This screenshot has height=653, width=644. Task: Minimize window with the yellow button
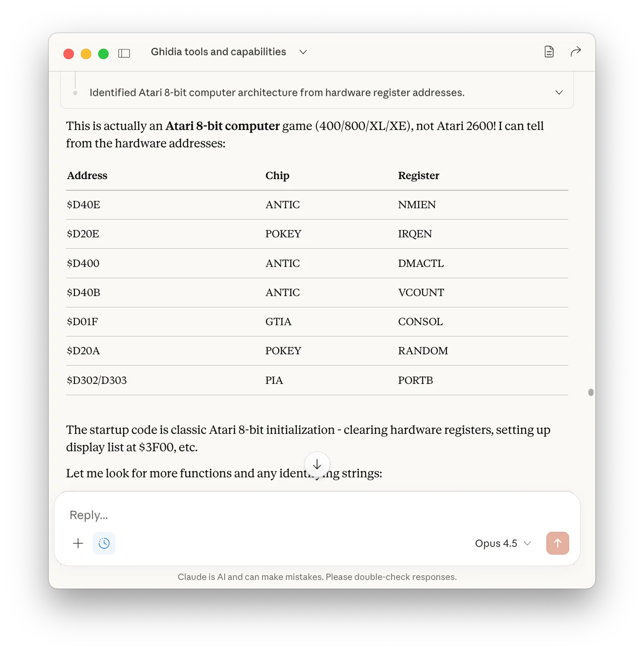86,53
